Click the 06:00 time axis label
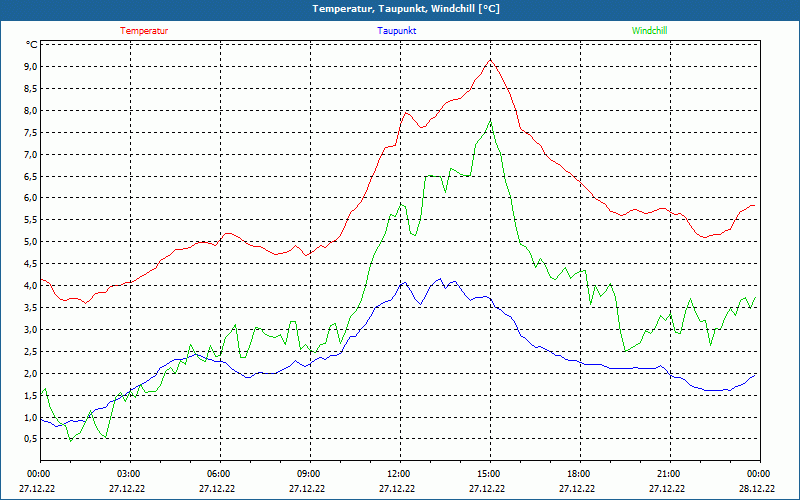Image resolution: width=800 pixels, height=500 pixels. [x=218, y=474]
